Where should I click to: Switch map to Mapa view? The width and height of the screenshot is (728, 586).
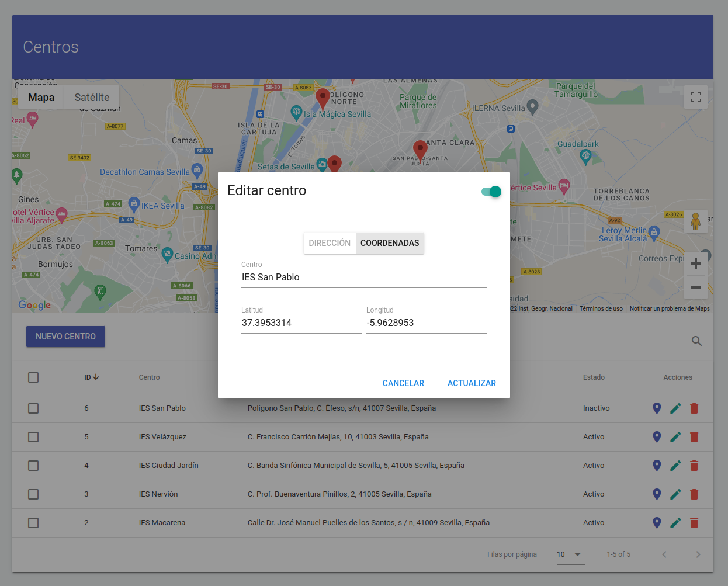[x=41, y=98]
